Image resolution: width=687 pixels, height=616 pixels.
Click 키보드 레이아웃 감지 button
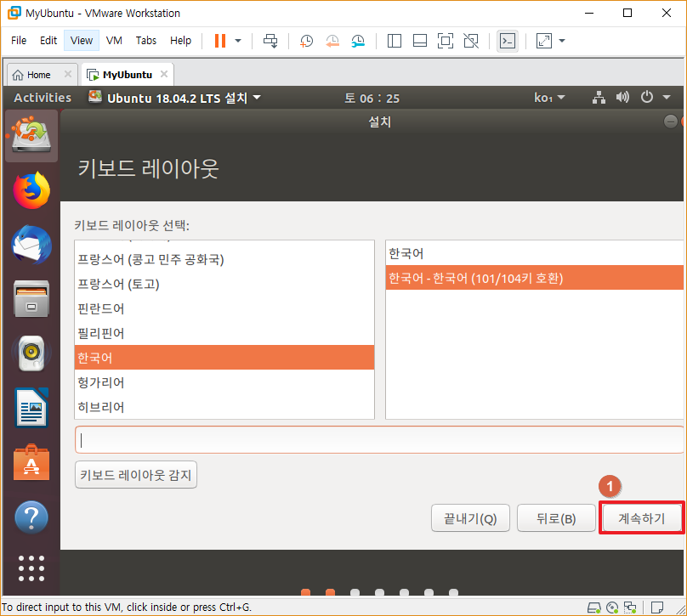(136, 475)
